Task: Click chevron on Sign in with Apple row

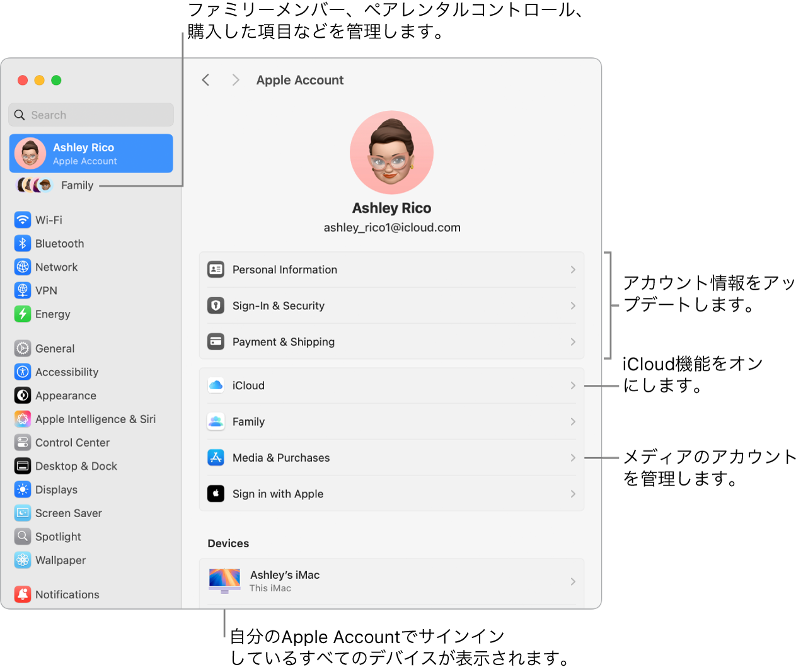Action: click(573, 494)
